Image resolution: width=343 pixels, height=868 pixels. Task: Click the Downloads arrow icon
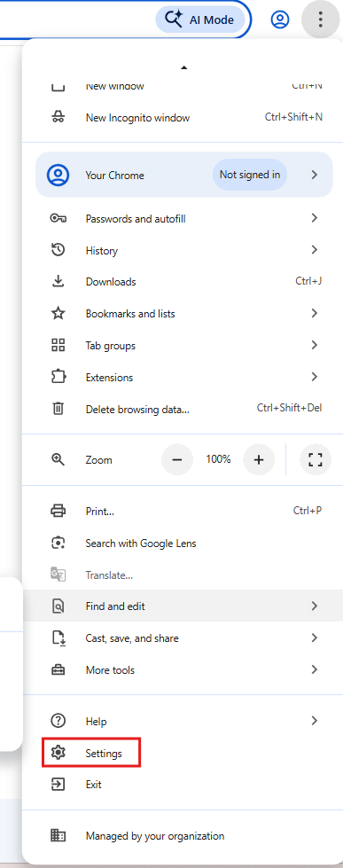[x=58, y=281]
